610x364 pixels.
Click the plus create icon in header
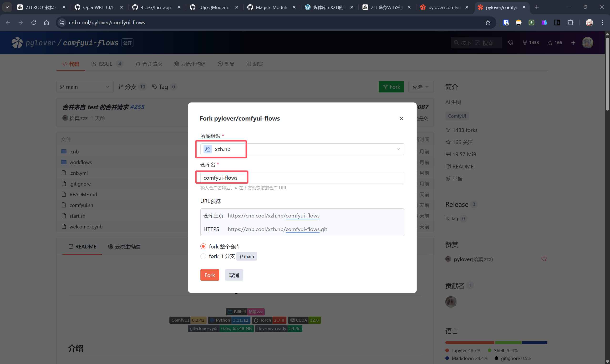[x=573, y=43]
